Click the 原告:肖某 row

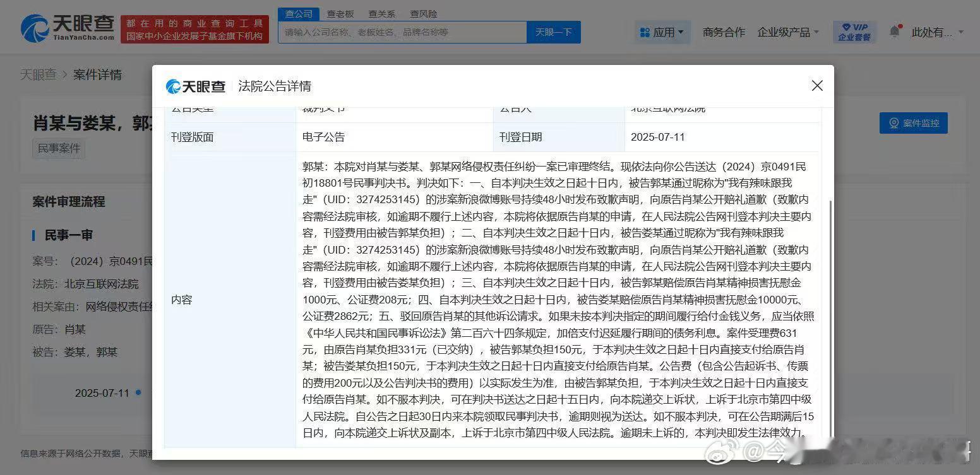59,329
